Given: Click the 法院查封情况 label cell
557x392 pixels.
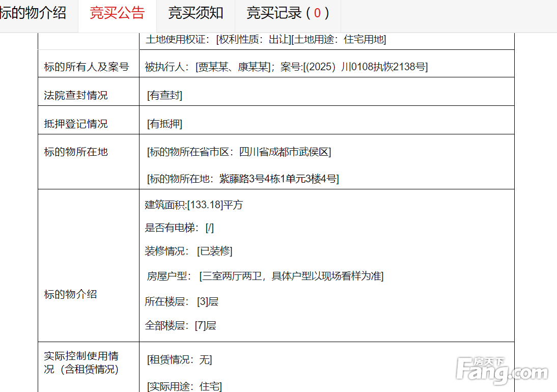Looking at the screenshot, I should pos(76,96).
